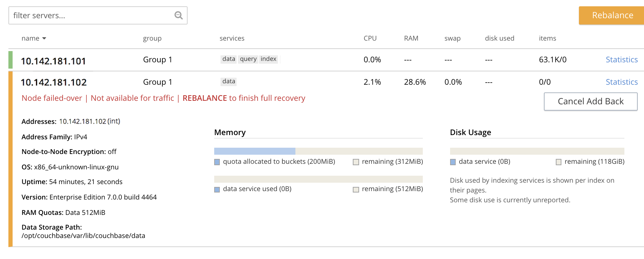Click the quota allocated memory usage bar
The height and width of the screenshot is (259, 644).
(x=254, y=151)
